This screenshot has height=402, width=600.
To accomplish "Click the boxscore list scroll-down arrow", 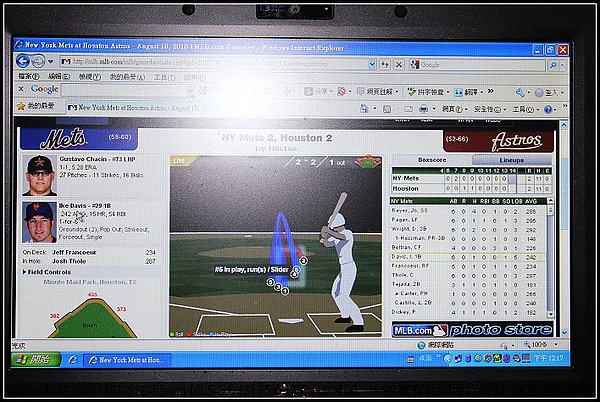I will pyautogui.click(x=550, y=314).
